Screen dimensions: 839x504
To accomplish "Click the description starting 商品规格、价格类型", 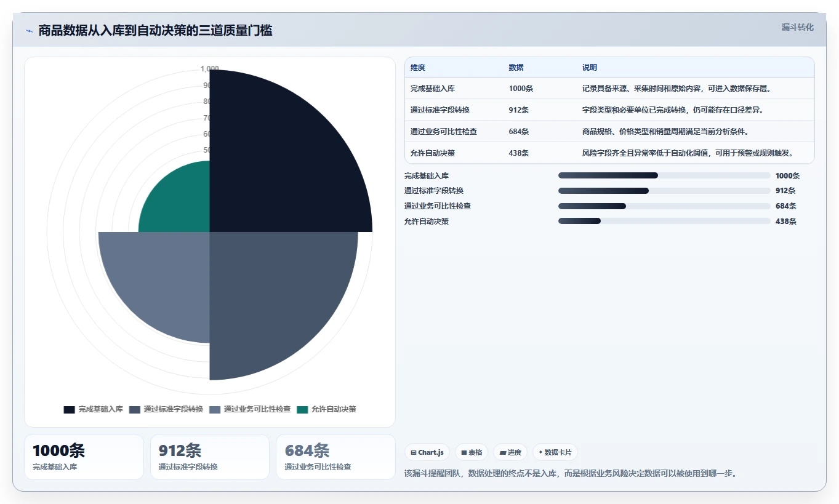I will click(x=666, y=132).
